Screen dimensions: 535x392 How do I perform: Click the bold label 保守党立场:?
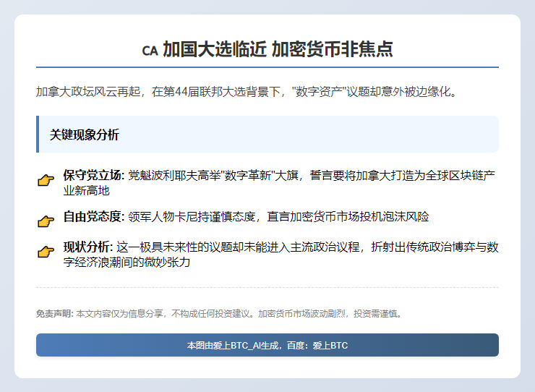pos(94,175)
